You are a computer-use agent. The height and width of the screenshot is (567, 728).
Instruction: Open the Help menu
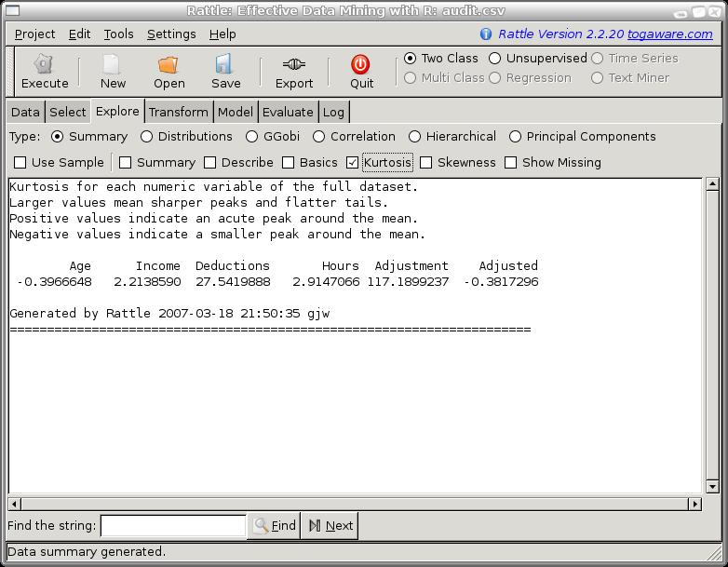[222, 34]
